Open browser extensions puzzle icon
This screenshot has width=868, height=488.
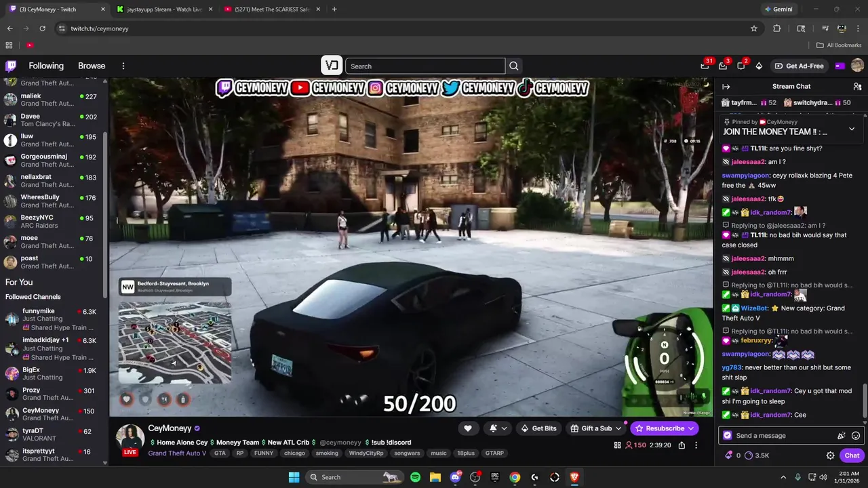point(777,28)
